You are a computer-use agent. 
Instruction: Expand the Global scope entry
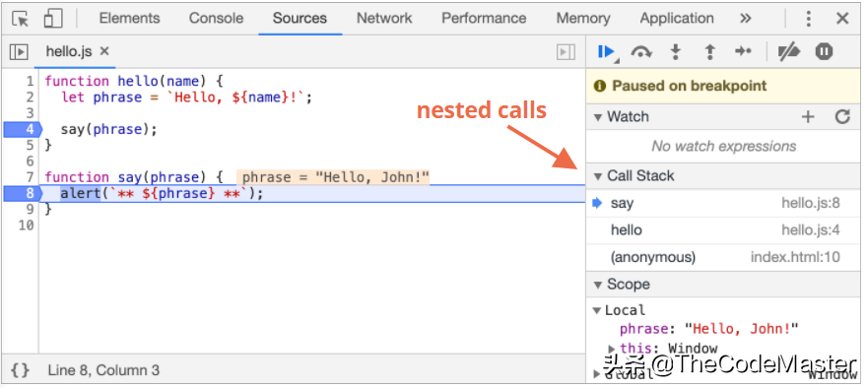coord(597,374)
